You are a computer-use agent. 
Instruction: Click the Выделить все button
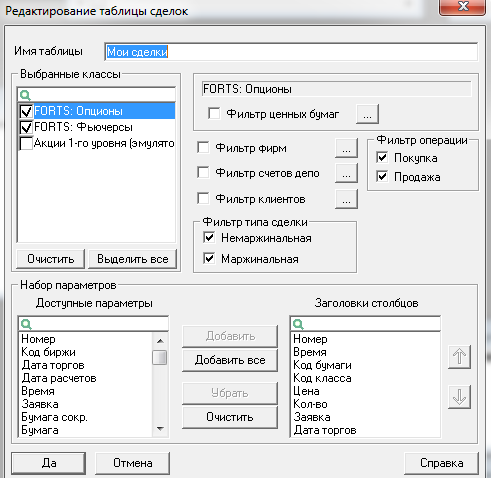(132, 259)
